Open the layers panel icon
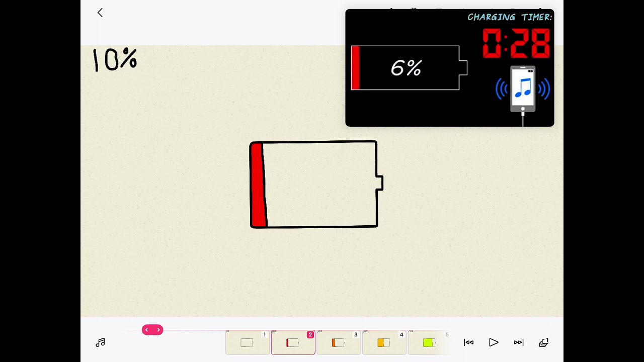This screenshot has width=644, height=362. [x=544, y=342]
